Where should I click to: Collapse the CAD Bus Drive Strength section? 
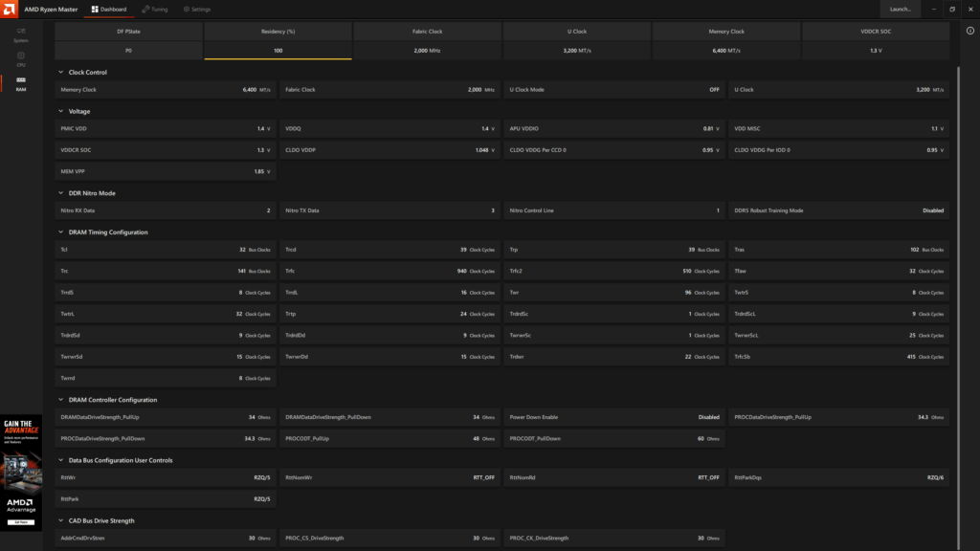60,520
